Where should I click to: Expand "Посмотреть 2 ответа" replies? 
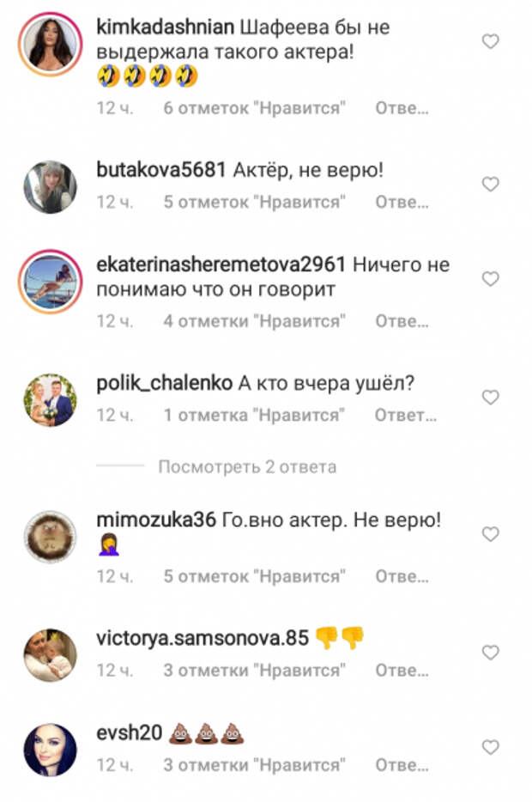coord(247,467)
